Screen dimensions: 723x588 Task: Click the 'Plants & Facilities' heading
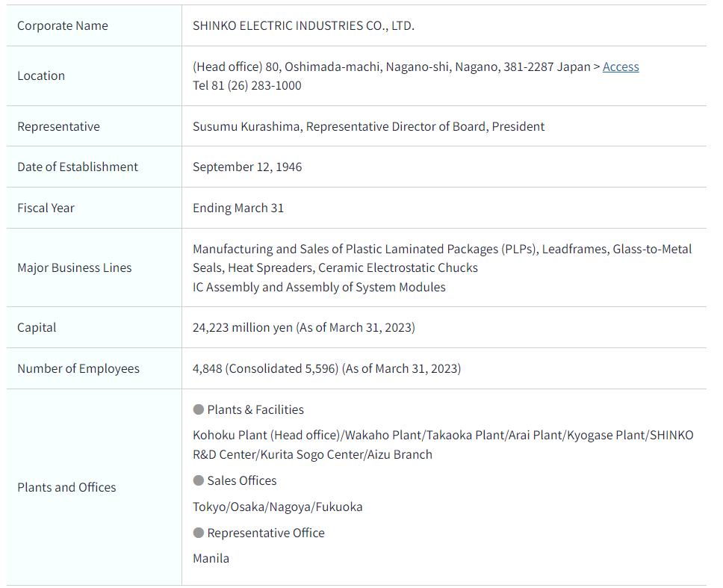click(255, 409)
